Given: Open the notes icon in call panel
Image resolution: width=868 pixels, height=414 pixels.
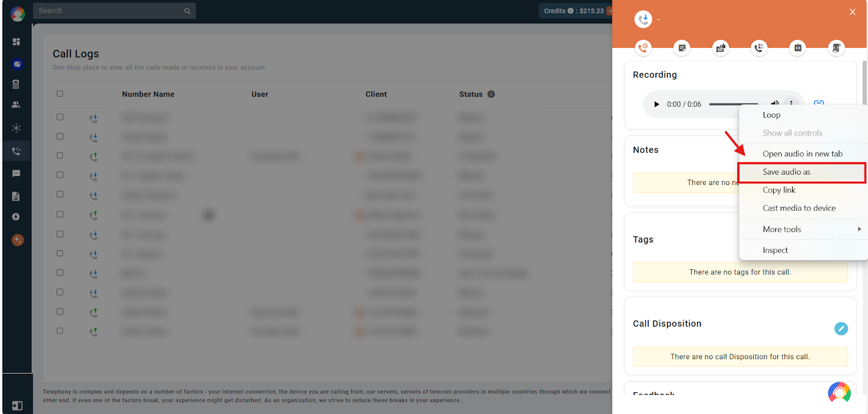Looking at the screenshot, I should click(682, 48).
